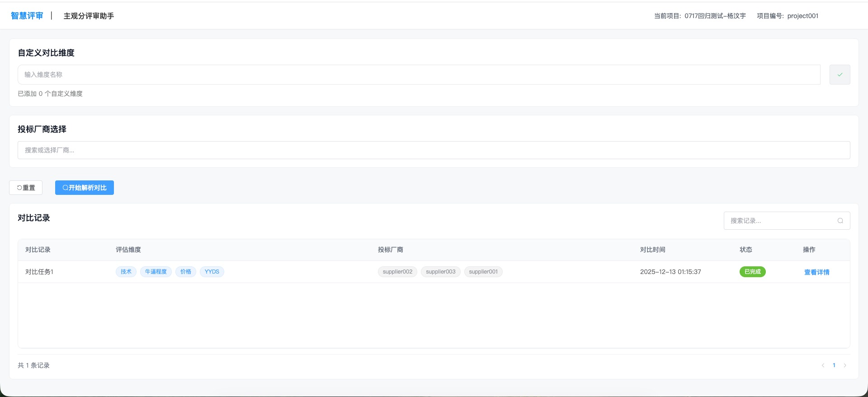Click the magnifier icon in record search
The width and height of the screenshot is (868, 397).
840,221
